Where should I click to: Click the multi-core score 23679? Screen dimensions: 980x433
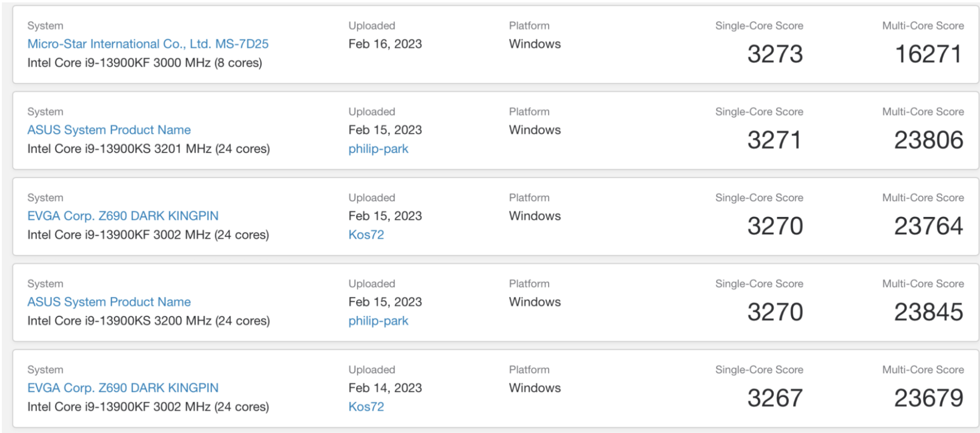[x=928, y=398]
